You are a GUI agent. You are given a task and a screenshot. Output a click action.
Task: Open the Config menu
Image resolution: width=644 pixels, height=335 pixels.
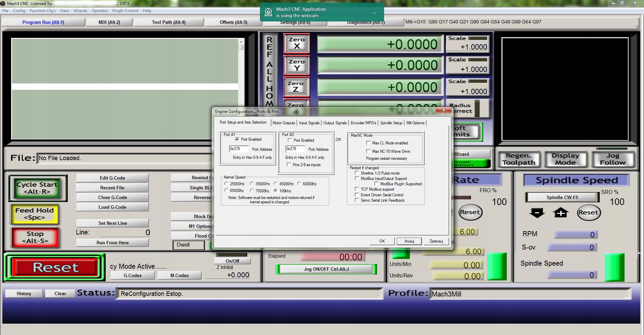(19, 11)
